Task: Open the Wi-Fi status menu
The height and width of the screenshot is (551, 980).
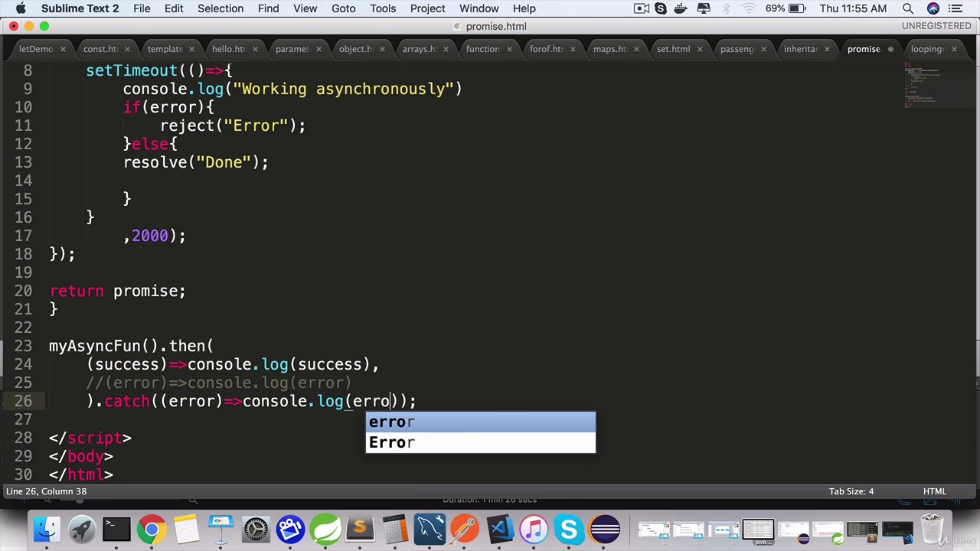Action: (749, 8)
